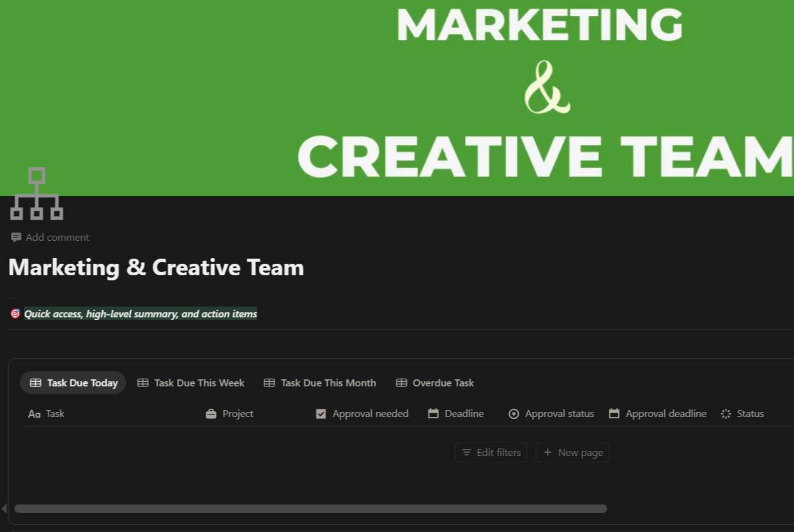Click the calendar icon of Approval deadline
The width and height of the screenshot is (794, 532).
(614, 414)
